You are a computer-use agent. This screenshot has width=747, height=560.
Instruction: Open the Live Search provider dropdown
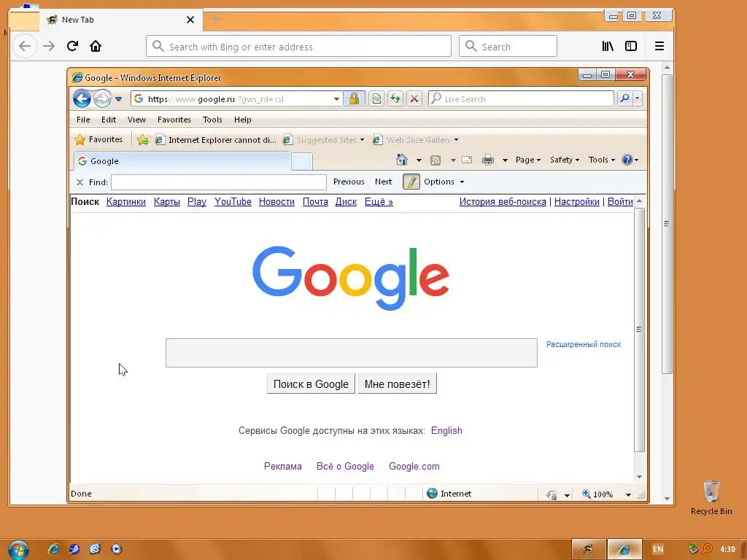638,98
